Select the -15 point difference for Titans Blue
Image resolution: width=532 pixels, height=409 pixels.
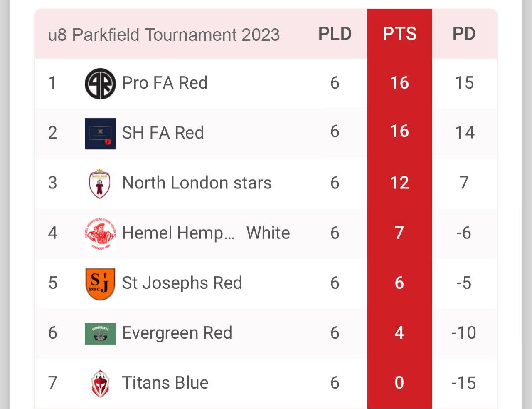tap(464, 383)
